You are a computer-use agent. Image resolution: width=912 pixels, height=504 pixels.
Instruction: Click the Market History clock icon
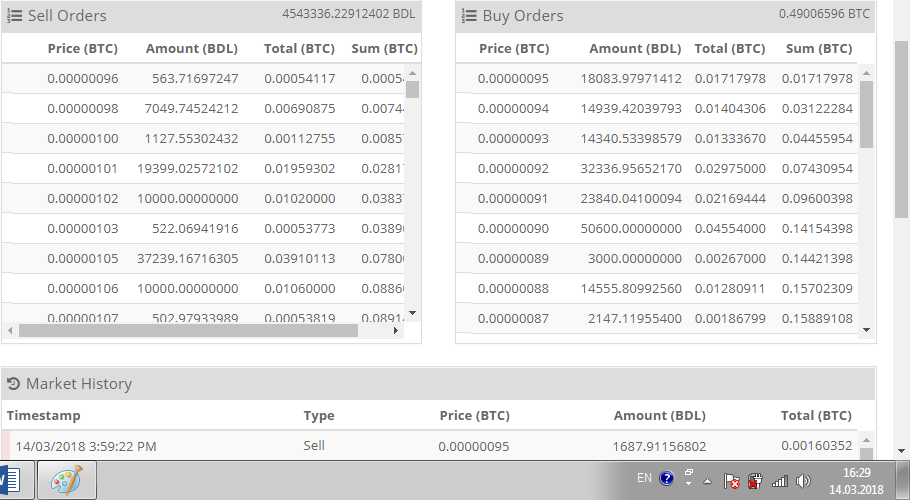14,383
